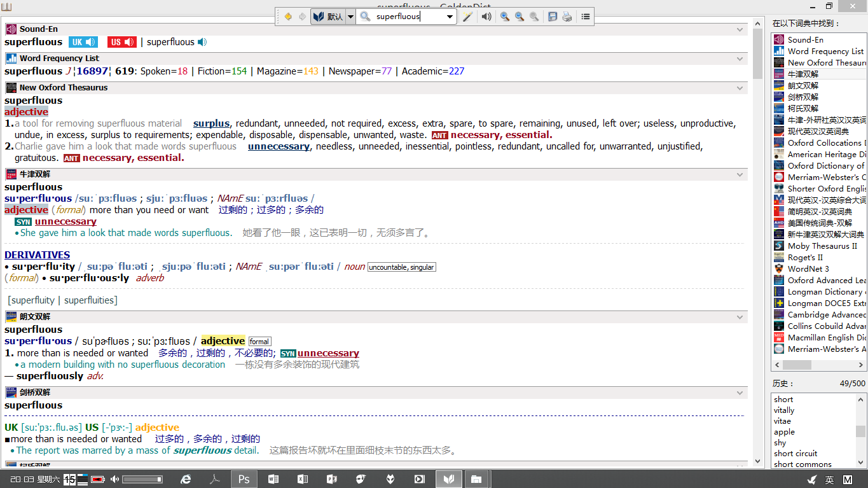
Task: Collapse the 剑桥双解 article section
Action: pos(740,393)
